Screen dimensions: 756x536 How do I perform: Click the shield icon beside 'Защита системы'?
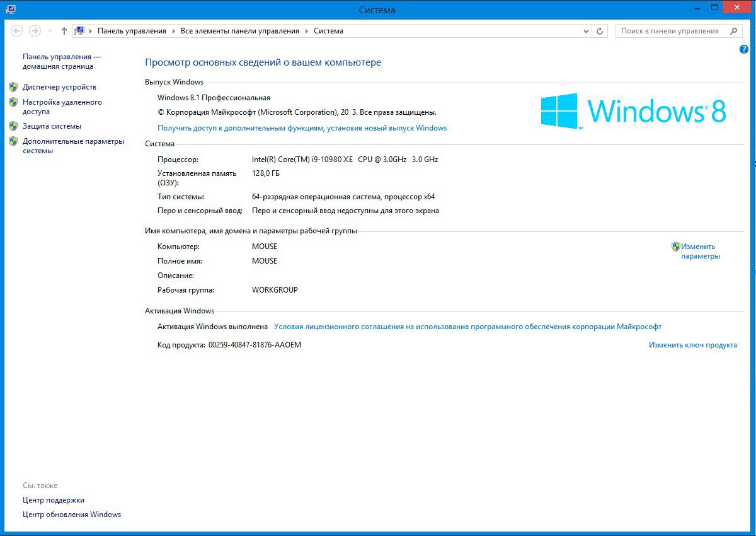pos(13,126)
